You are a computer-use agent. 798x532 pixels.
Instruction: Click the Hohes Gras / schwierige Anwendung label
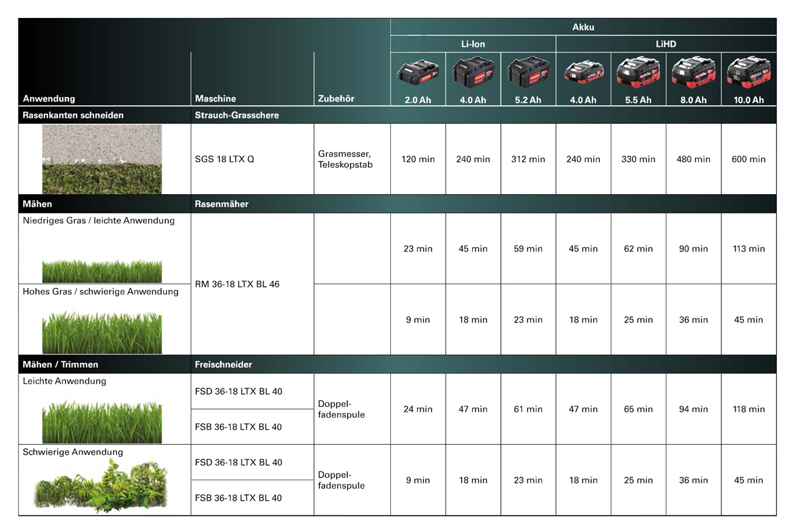pyautogui.click(x=100, y=291)
